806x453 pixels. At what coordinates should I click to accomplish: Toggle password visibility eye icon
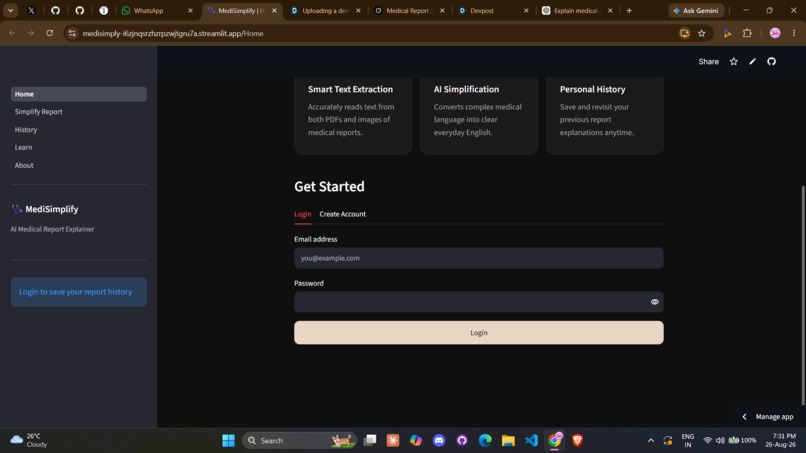point(654,302)
